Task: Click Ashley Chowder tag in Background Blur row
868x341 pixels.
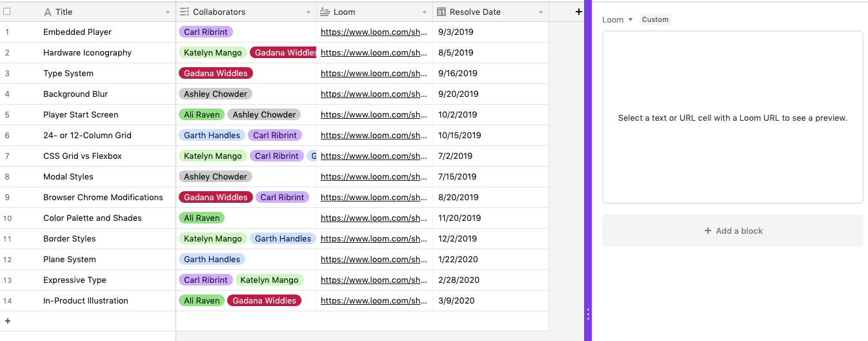Action: (215, 94)
